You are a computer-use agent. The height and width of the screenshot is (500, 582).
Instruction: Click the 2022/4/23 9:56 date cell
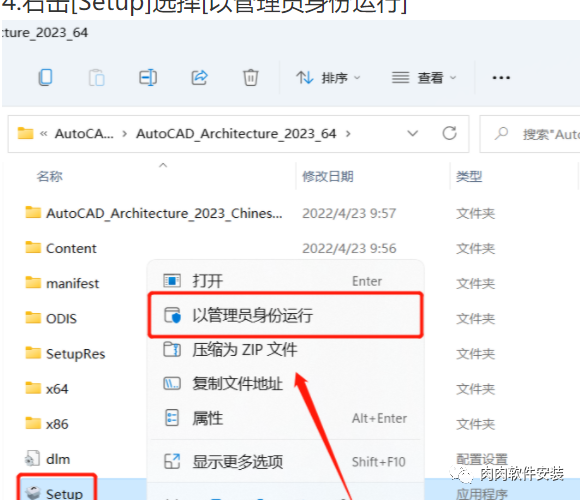tap(349, 248)
